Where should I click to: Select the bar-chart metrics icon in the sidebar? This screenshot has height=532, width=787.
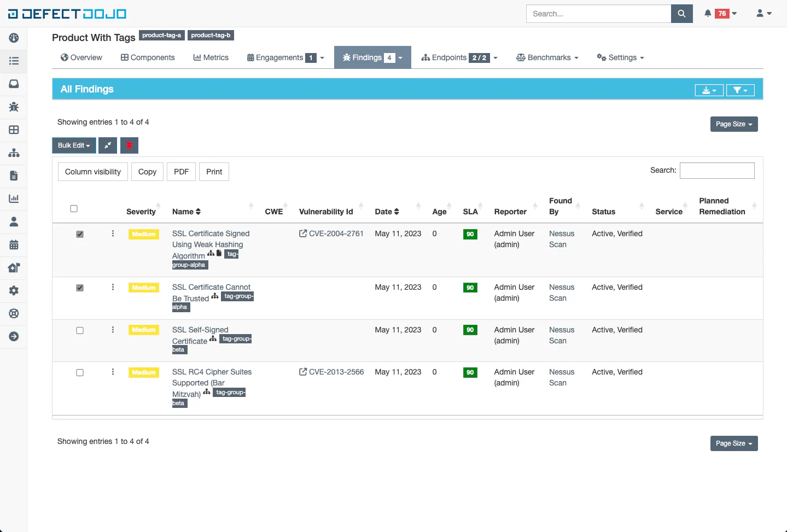pyautogui.click(x=13, y=198)
